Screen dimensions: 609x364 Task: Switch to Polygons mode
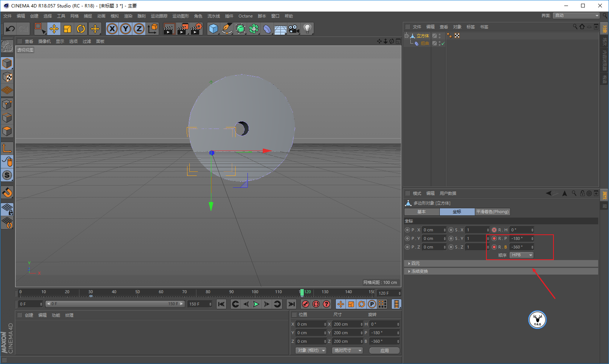(7, 131)
